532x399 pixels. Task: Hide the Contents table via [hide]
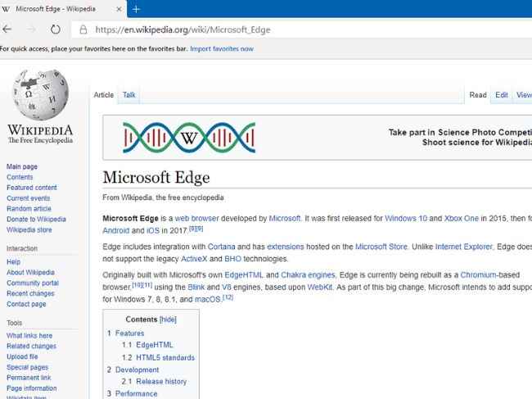(168, 320)
